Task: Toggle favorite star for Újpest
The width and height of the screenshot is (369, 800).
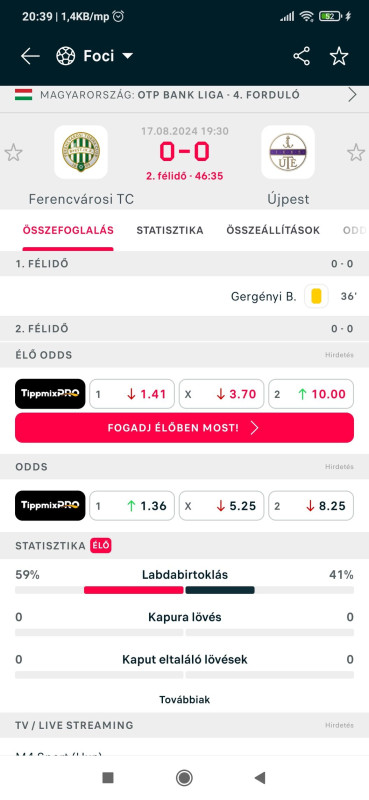Action: pos(356,153)
